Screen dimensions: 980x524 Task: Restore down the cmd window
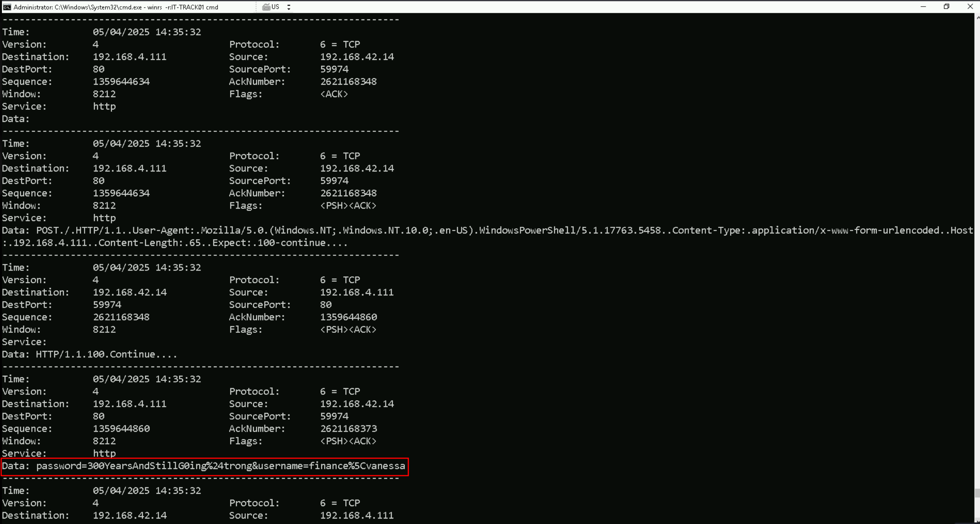[x=946, y=7]
